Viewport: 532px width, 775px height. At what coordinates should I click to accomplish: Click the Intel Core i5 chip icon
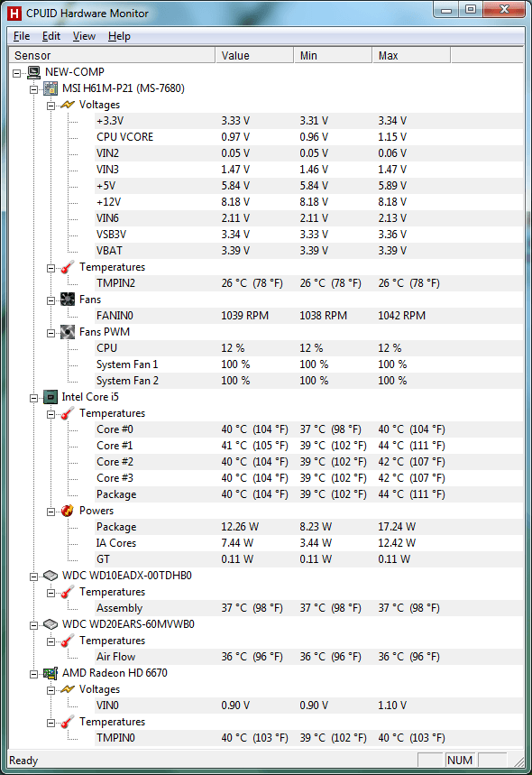50,397
